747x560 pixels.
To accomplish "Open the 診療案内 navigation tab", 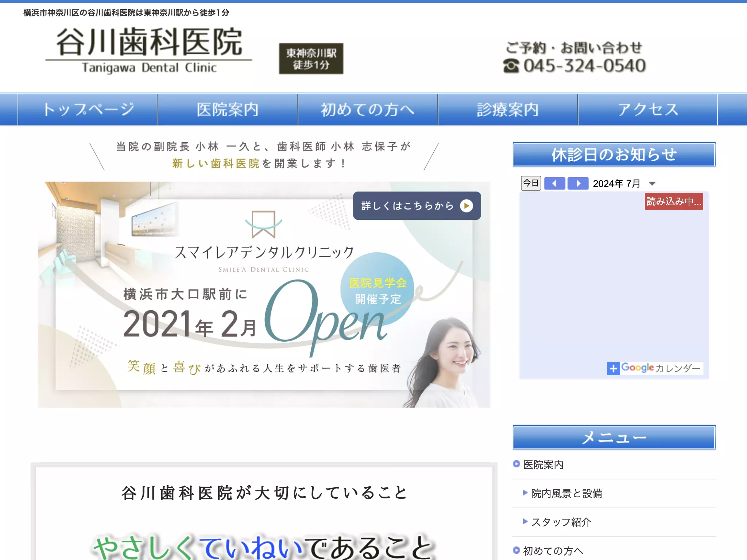I will pos(508,109).
